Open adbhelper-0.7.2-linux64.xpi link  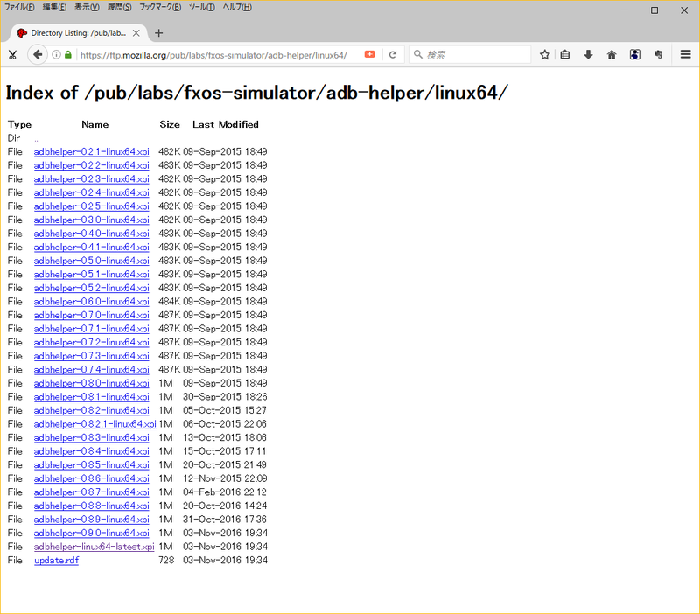pyautogui.click(x=92, y=342)
